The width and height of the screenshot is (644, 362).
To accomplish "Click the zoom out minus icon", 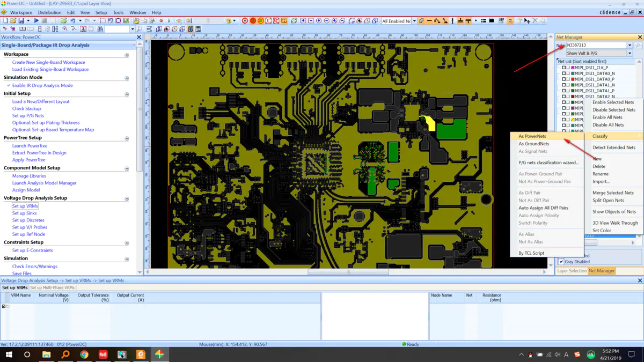I will point(326,21).
